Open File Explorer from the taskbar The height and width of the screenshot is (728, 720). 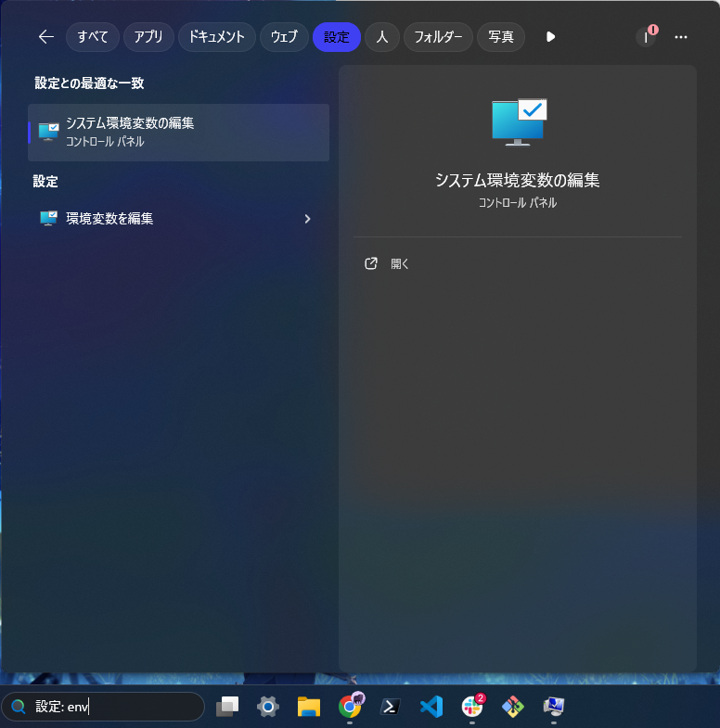click(x=309, y=707)
